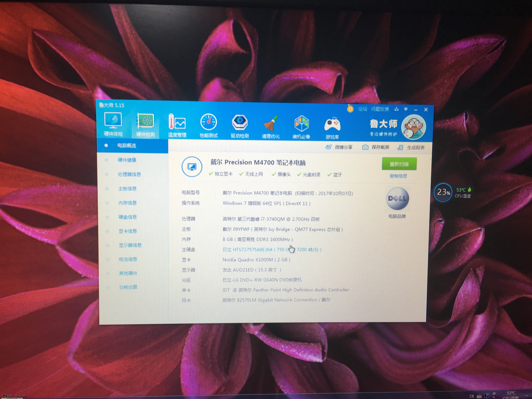Click the blue help question mark taskbar icon
The image size is (532, 399).
487,396
